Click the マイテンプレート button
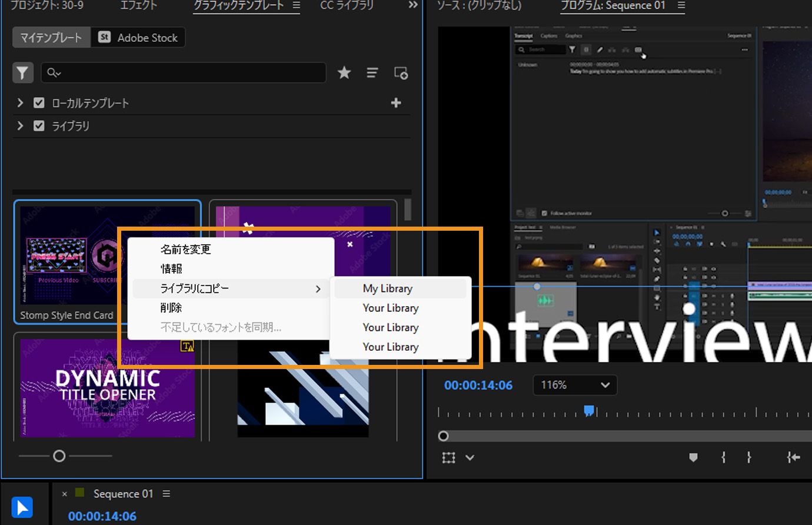The height and width of the screenshot is (525, 812). click(51, 38)
